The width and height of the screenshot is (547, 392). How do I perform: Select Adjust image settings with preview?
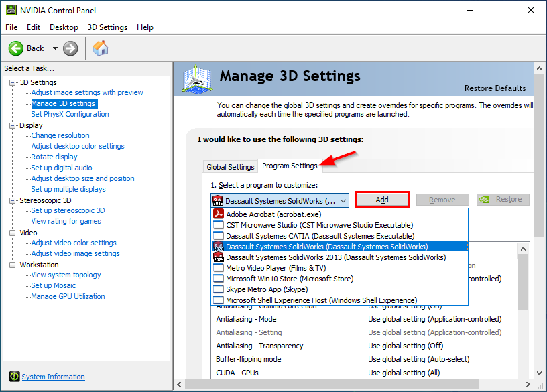87,92
